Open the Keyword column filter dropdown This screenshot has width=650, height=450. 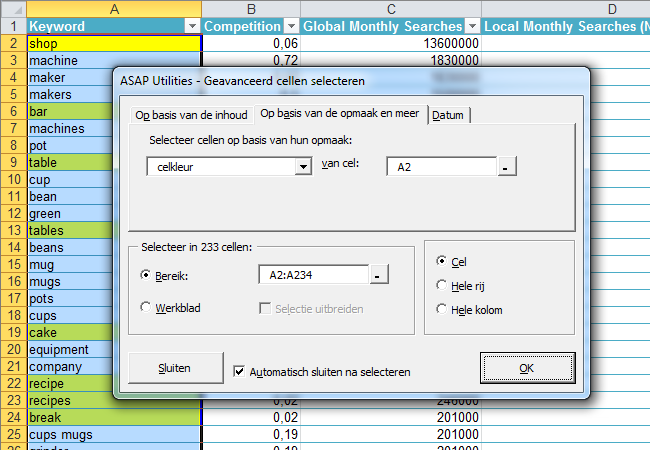coord(192,27)
